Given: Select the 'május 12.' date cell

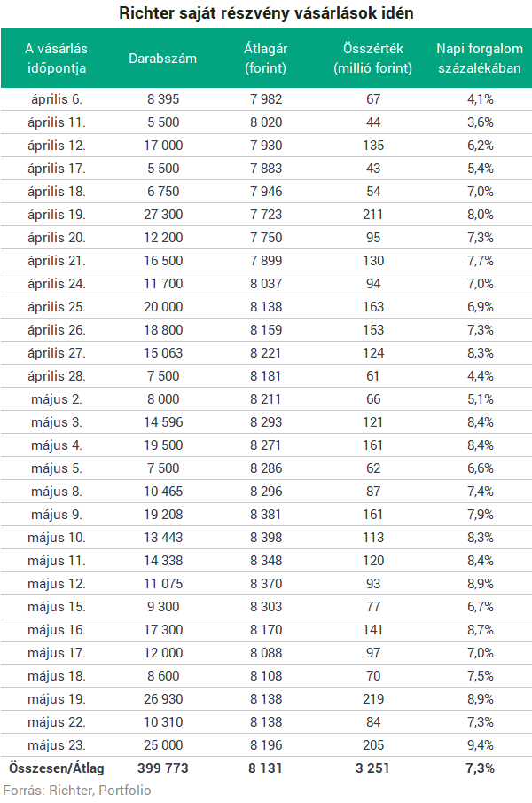Looking at the screenshot, I should pos(57,584).
